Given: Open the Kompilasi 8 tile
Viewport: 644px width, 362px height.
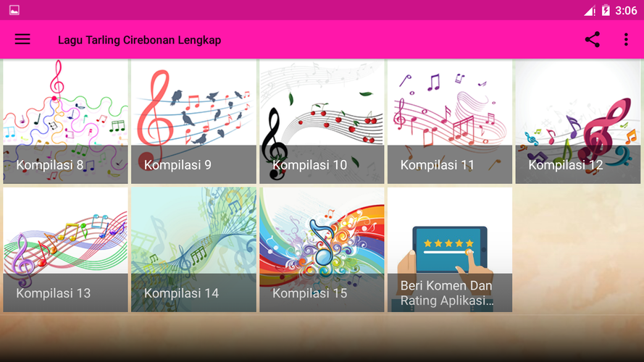Looking at the screenshot, I should coord(66,122).
